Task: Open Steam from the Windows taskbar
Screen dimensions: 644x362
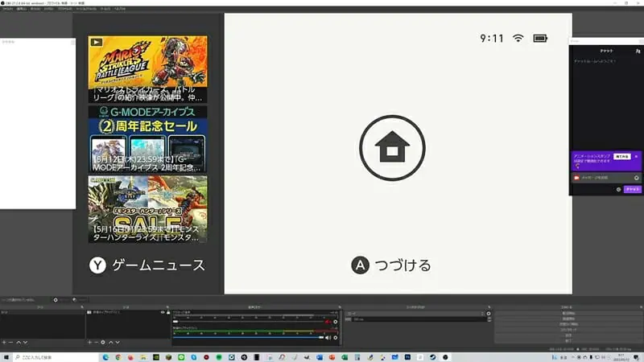Action: pyautogui.click(x=433, y=356)
